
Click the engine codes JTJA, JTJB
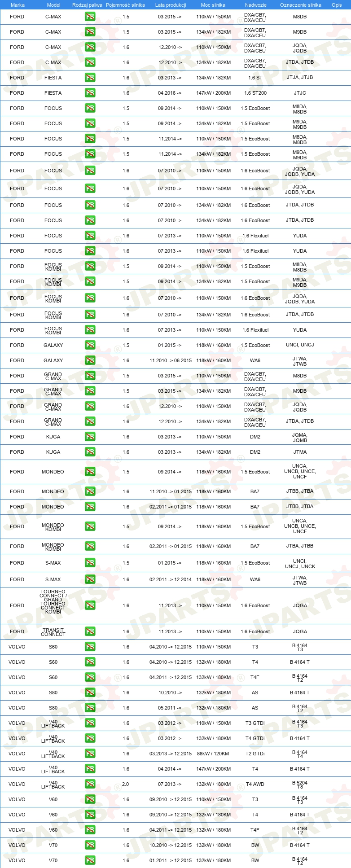[x=300, y=77]
